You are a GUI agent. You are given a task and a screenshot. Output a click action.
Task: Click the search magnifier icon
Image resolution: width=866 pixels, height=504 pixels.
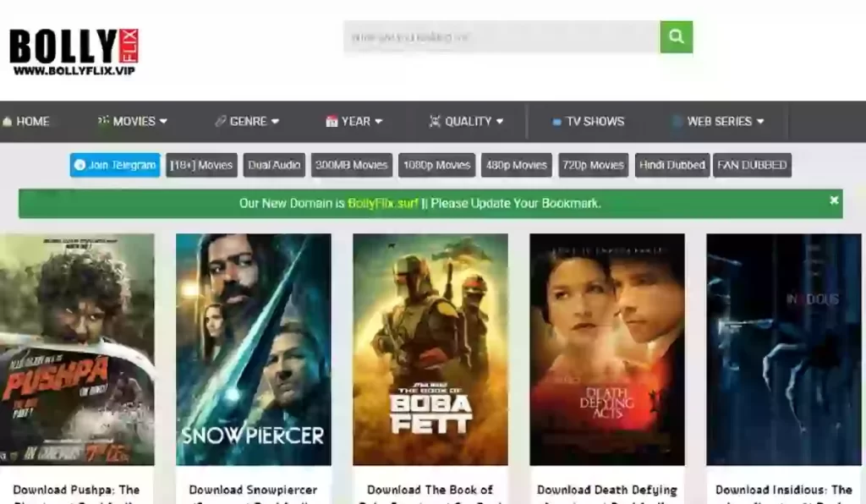click(x=675, y=37)
